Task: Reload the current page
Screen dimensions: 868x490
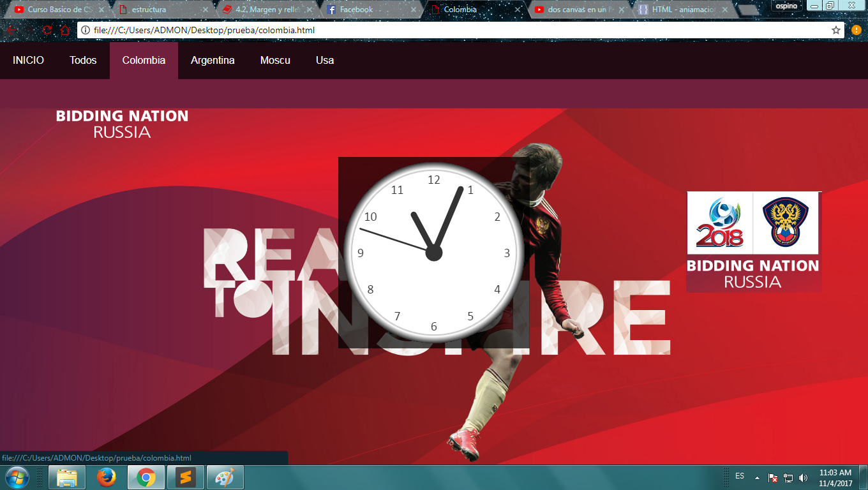Action: [x=47, y=30]
